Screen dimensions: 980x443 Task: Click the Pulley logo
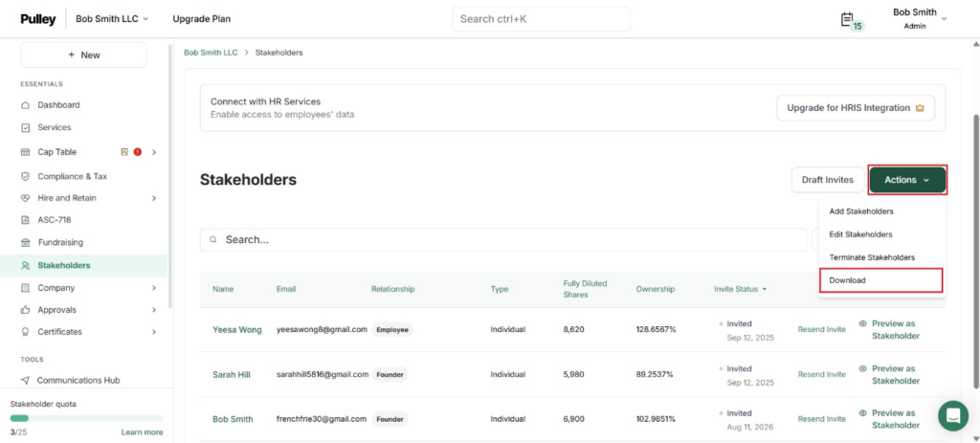tap(38, 19)
